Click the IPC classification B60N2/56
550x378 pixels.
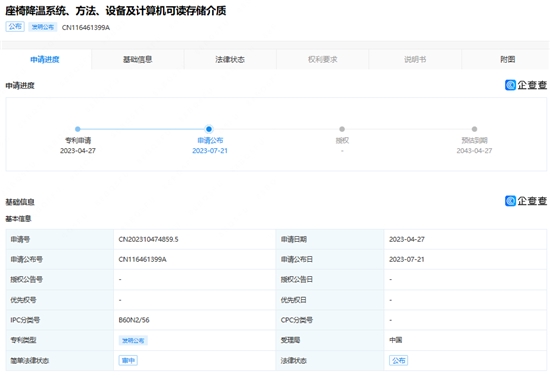point(134,320)
